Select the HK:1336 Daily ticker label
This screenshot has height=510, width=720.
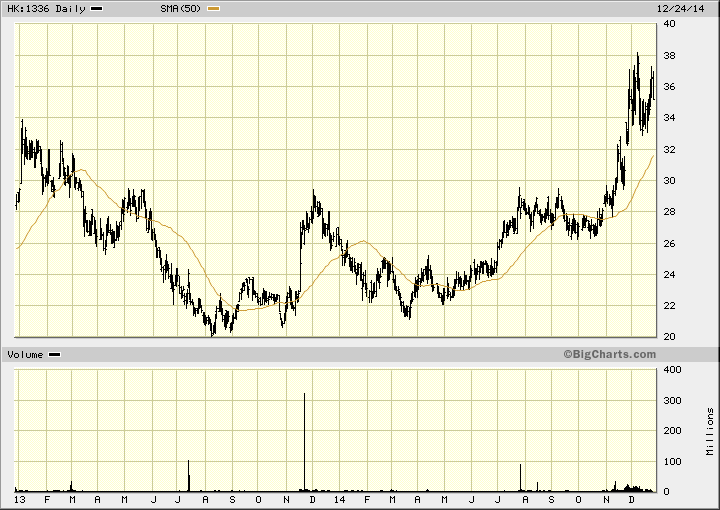(x=47, y=9)
